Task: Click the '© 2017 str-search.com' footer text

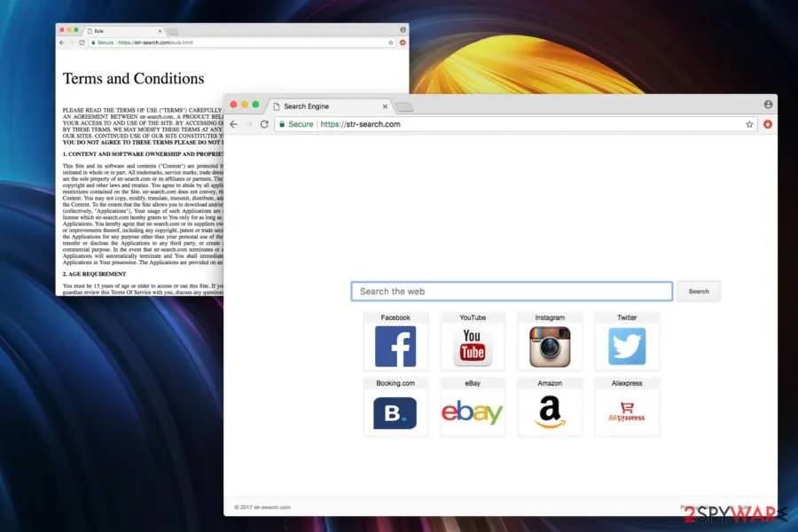Action: click(x=262, y=507)
